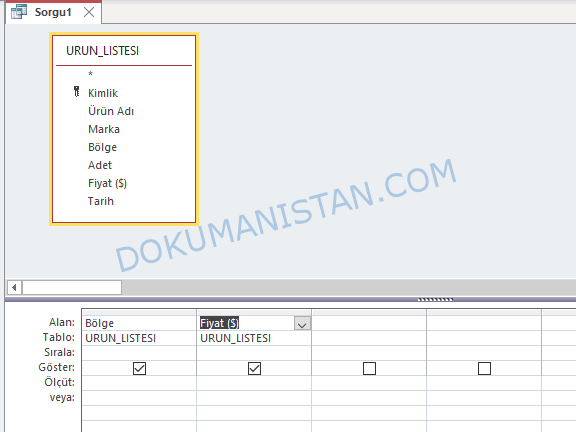Viewport: 576px width, 432px height.
Task: Check Göster checkbox in fourth empty column
Action: [485, 368]
